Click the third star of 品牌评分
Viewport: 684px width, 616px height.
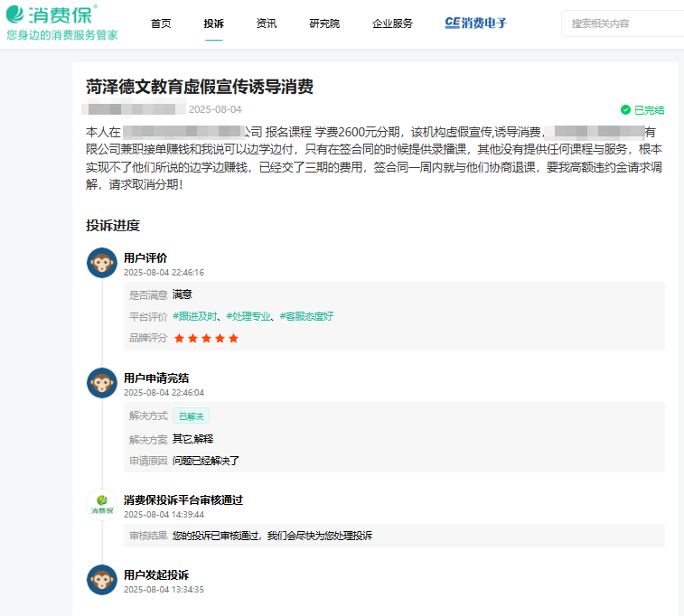[206, 339]
